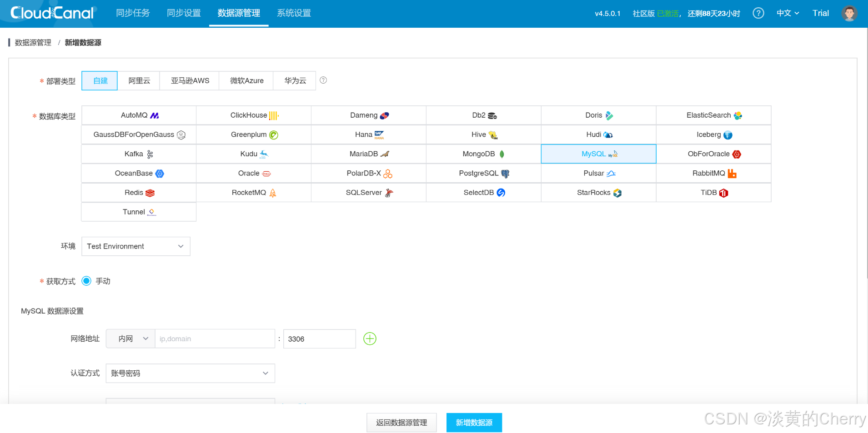Select the 手动 radio button
The width and height of the screenshot is (868, 433).
(86, 281)
